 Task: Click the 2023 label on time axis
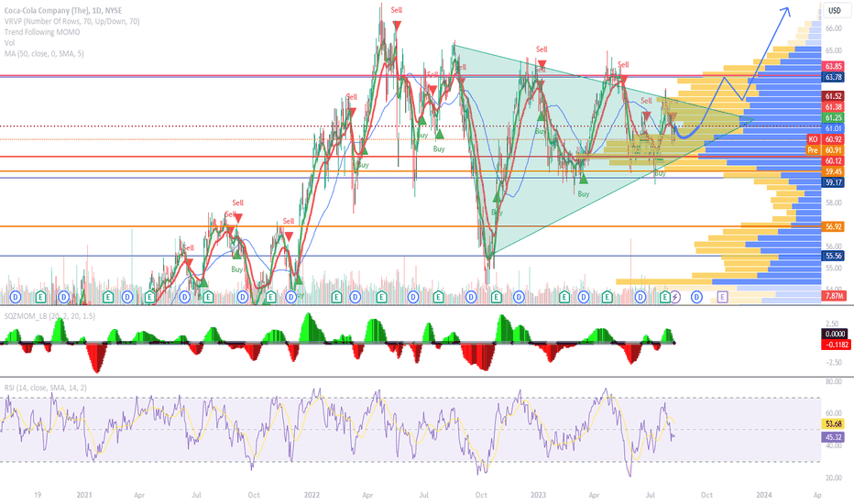coord(538,495)
